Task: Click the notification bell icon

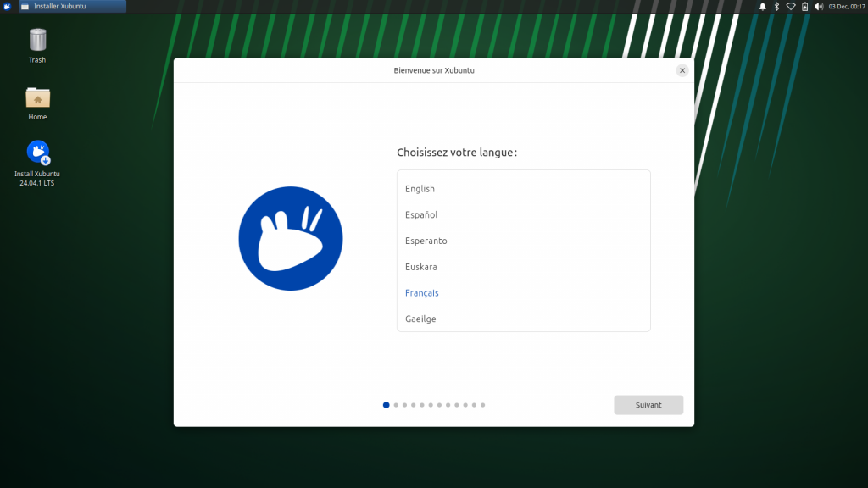Action: (x=762, y=6)
